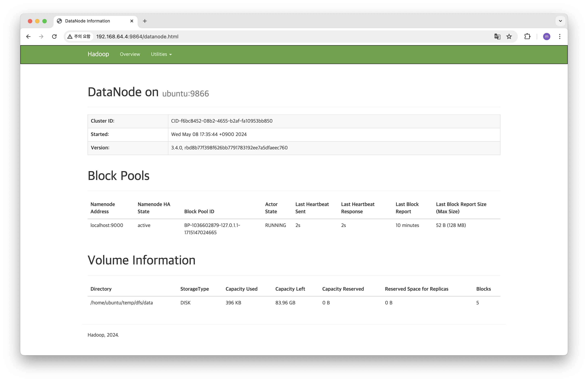Click the Hadoop brand link

pyautogui.click(x=98, y=54)
